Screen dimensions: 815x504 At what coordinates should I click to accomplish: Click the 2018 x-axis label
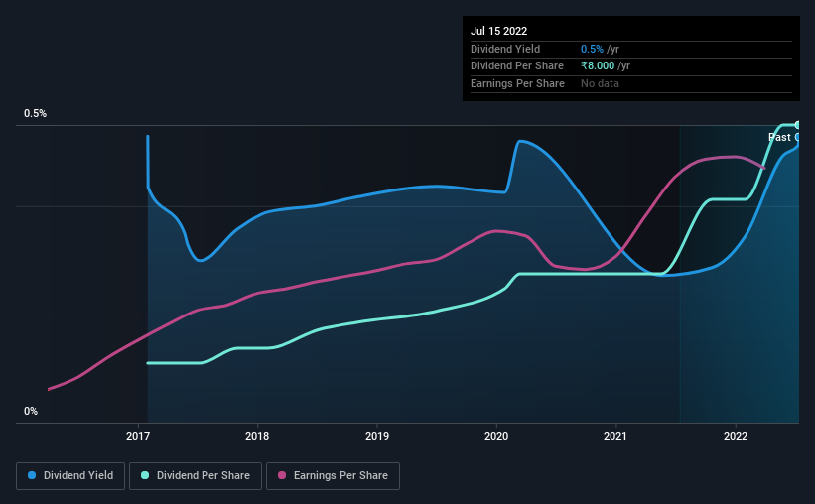(257, 436)
